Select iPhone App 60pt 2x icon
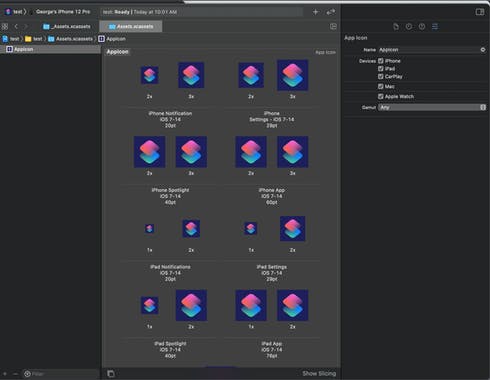The width and height of the screenshot is (490, 380). click(251, 152)
